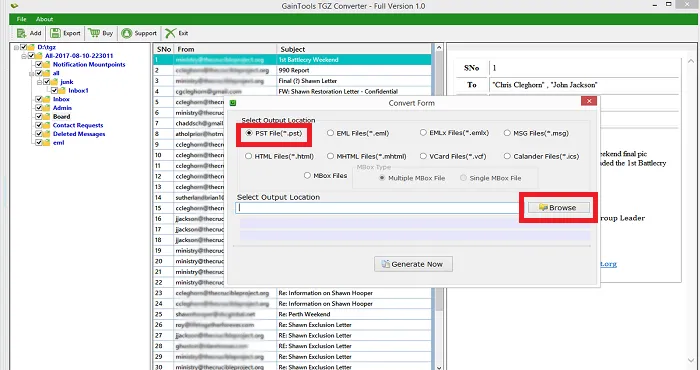Viewport: 700px width, 370px height.
Task: Click the Subject column header
Action: pyautogui.click(x=354, y=49)
